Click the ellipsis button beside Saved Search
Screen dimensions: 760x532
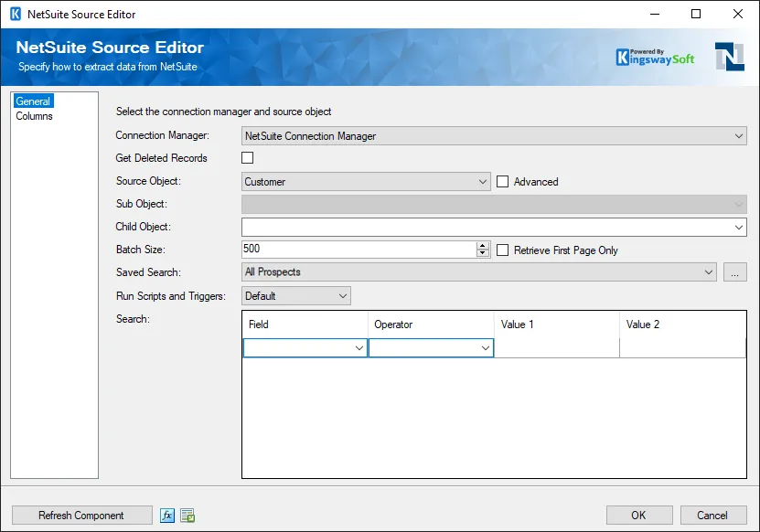[x=734, y=272]
